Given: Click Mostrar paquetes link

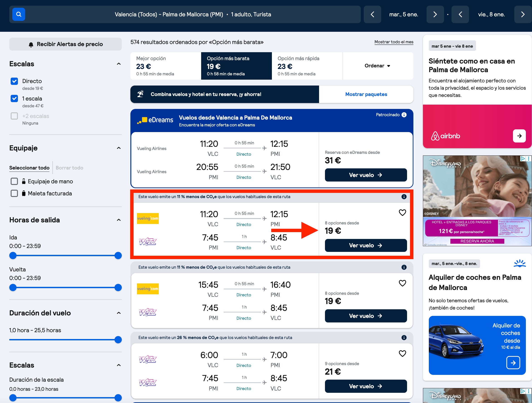Looking at the screenshot, I should (366, 94).
